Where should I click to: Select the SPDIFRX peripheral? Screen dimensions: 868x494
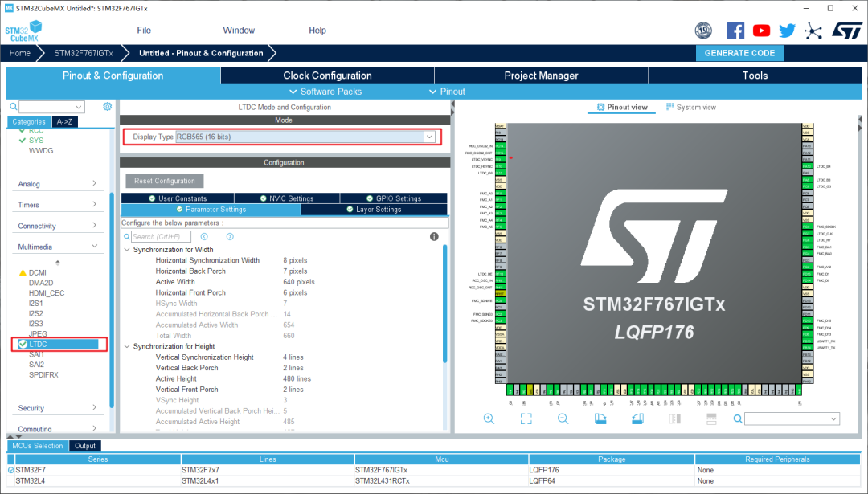tap(43, 375)
